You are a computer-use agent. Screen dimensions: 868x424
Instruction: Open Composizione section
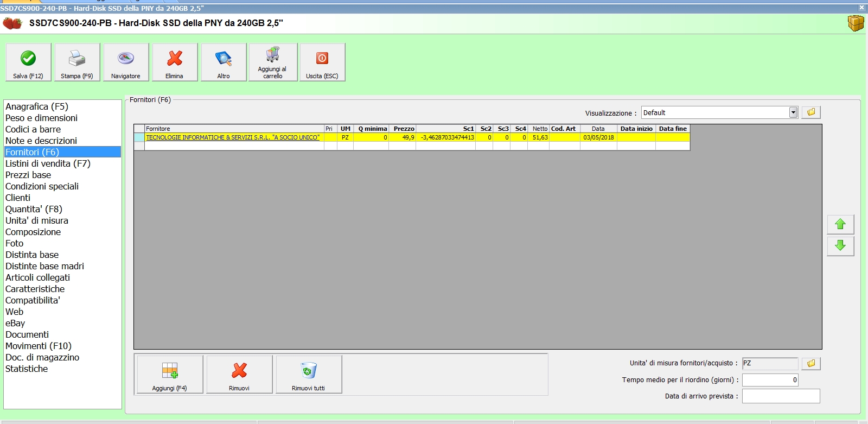coord(62,232)
